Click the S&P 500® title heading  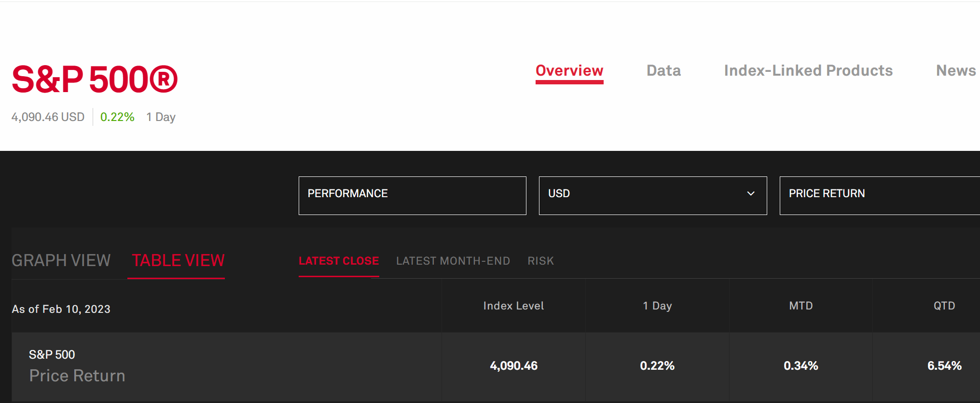(95, 80)
